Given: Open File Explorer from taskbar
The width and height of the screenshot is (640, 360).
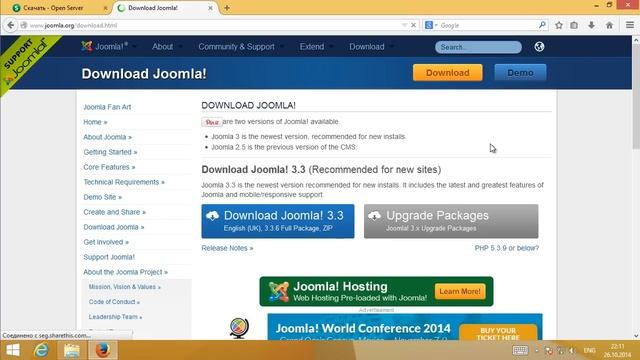Looking at the screenshot, I should click(71, 350).
